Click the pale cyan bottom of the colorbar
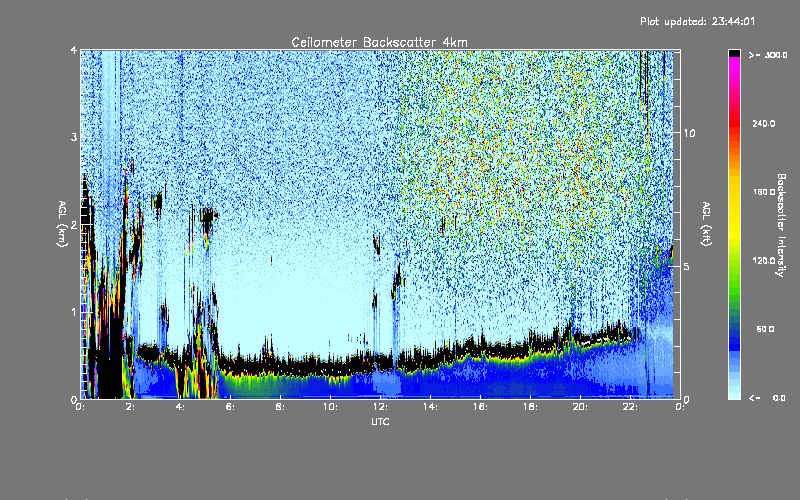The width and height of the screenshot is (800, 500). [734, 394]
